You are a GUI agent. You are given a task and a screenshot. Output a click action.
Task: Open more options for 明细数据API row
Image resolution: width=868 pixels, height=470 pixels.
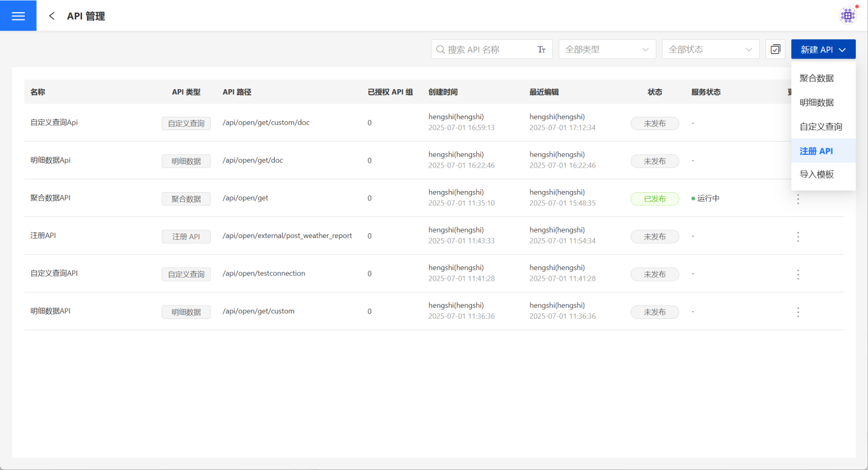(x=798, y=312)
